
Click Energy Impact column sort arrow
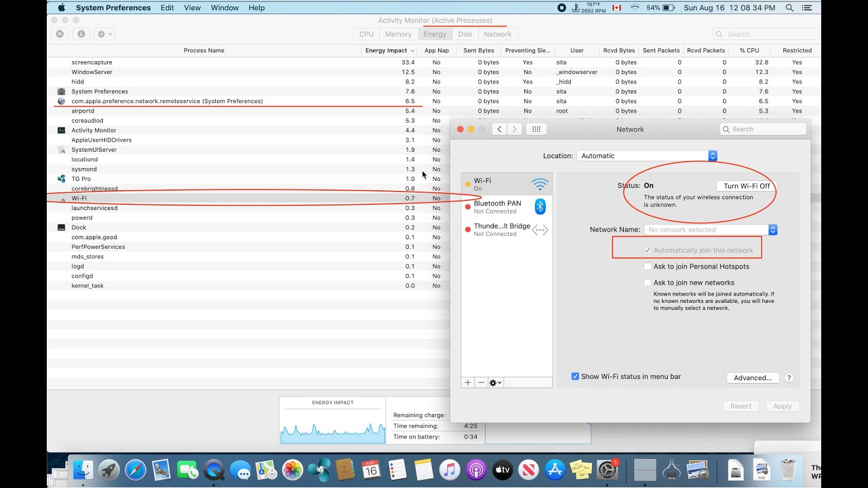pyautogui.click(x=412, y=51)
